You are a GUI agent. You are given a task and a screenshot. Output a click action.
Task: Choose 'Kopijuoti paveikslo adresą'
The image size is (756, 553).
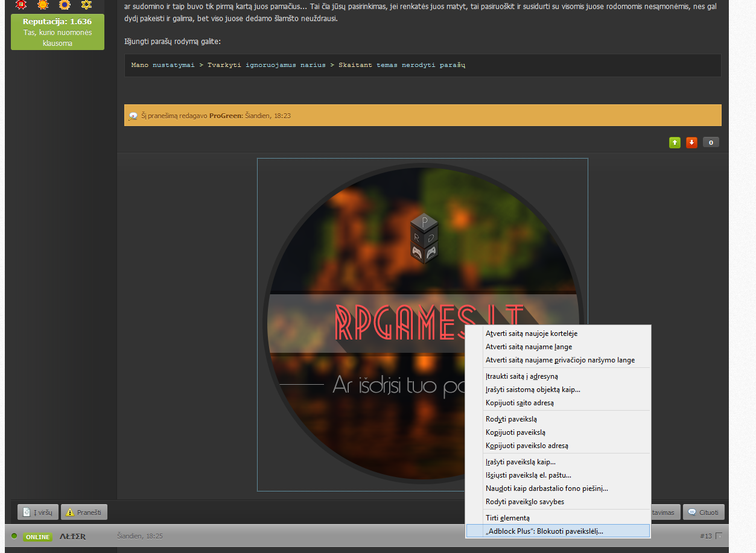[x=558, y=445]
